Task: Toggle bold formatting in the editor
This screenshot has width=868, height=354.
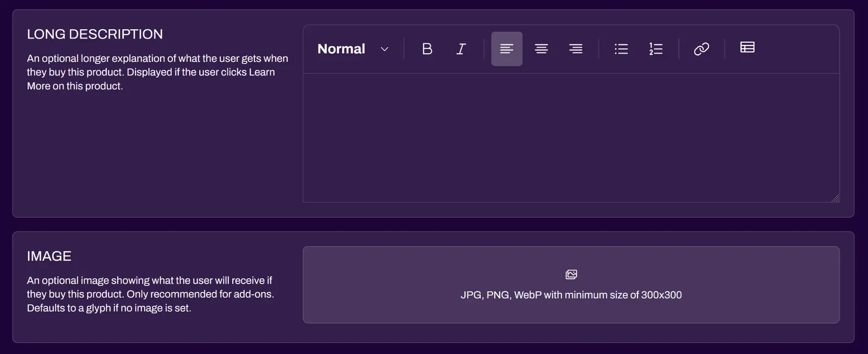Action: point(427,49)
